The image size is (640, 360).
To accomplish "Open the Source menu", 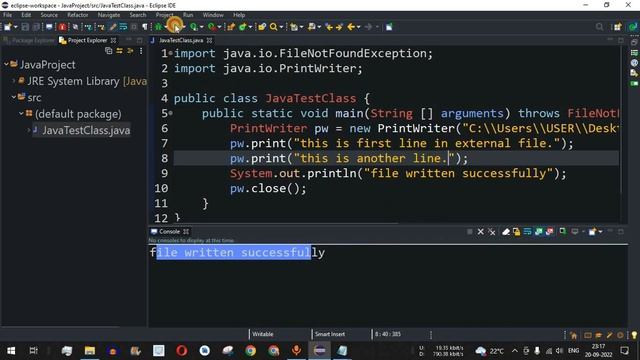I will click(49, 15).
